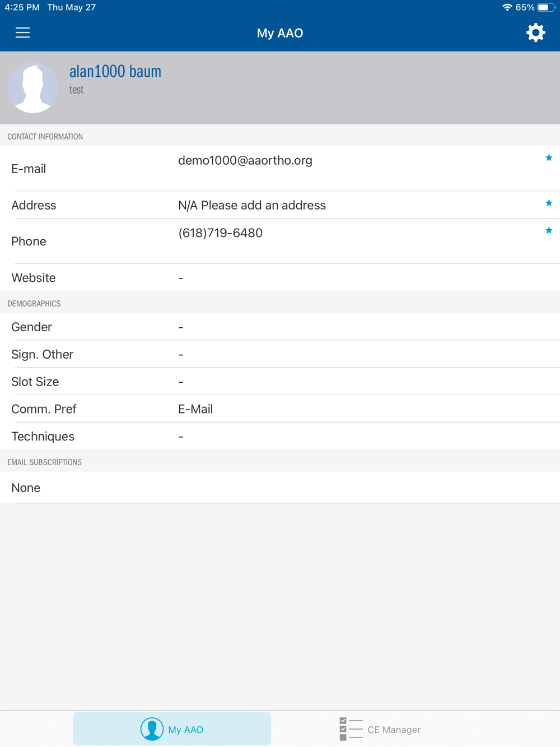Open the hamburger menu
This screenshot has width=560, height=747.
[22, 33]
